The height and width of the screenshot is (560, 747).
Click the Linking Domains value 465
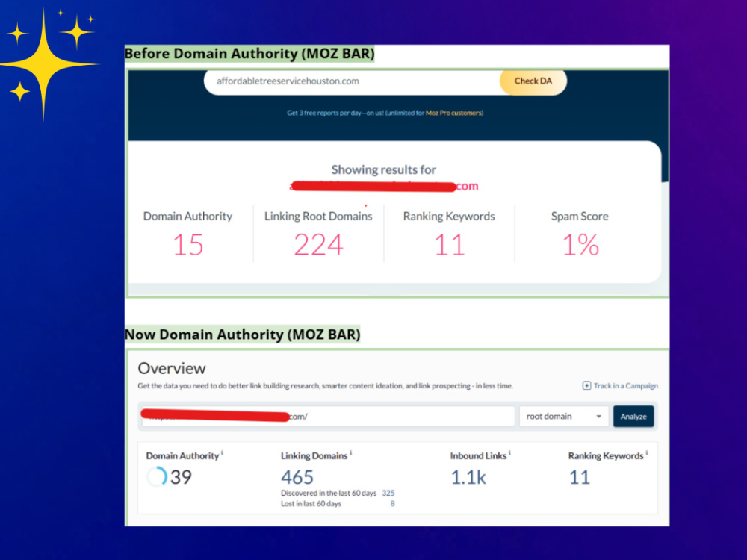coord(297,477)
